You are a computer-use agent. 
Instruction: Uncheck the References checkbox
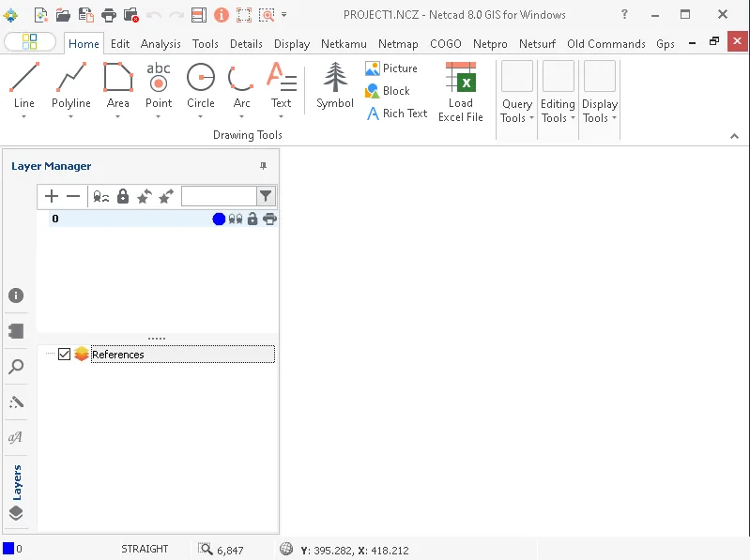tap(64, 354)
